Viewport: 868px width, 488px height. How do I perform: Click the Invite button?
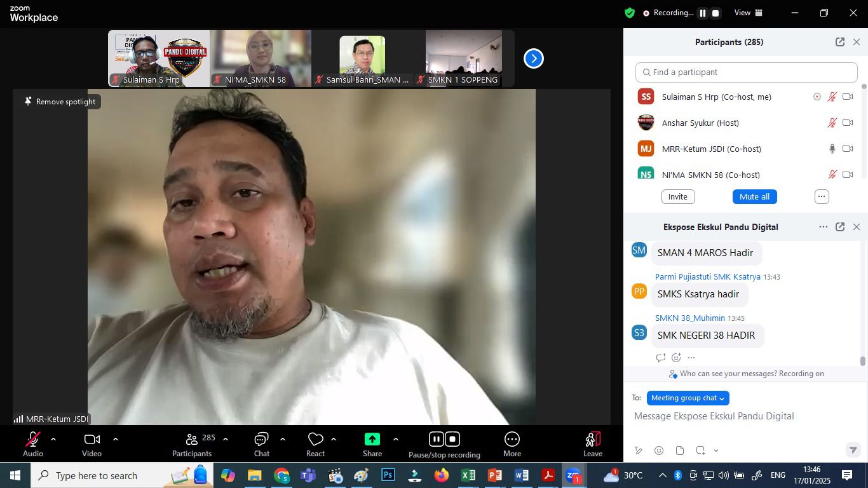click(678, 196)
